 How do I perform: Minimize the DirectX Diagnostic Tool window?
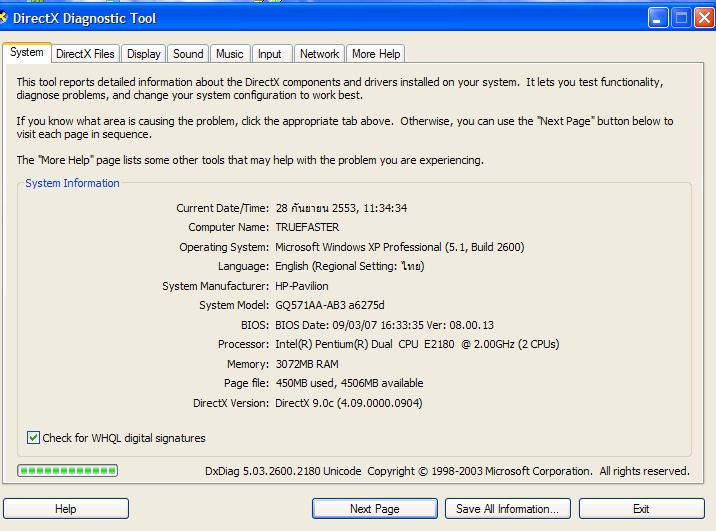click(x=658, y=18)
